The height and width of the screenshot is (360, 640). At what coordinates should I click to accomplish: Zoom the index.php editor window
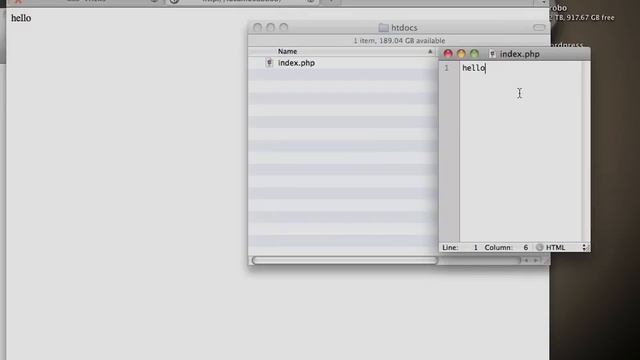coord(474,54)
